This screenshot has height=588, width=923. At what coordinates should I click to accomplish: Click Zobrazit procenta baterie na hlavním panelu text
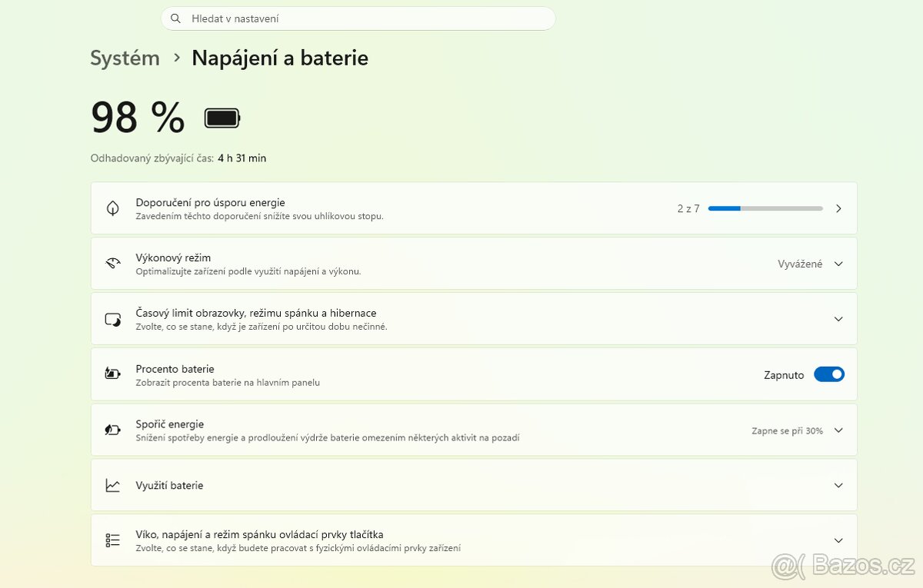(228, 382)
